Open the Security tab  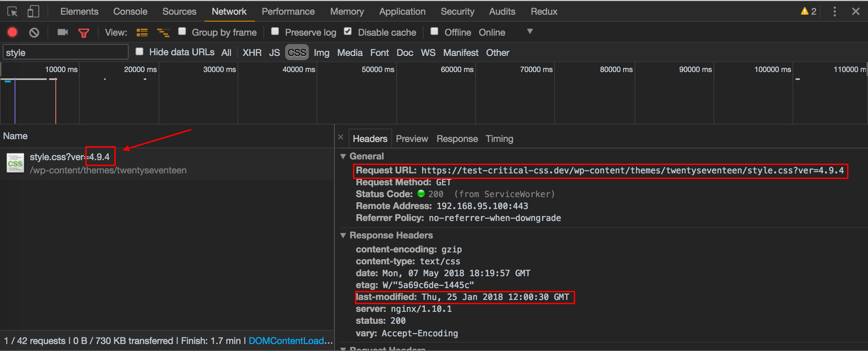pyautogui.click(x=457, y=12)
